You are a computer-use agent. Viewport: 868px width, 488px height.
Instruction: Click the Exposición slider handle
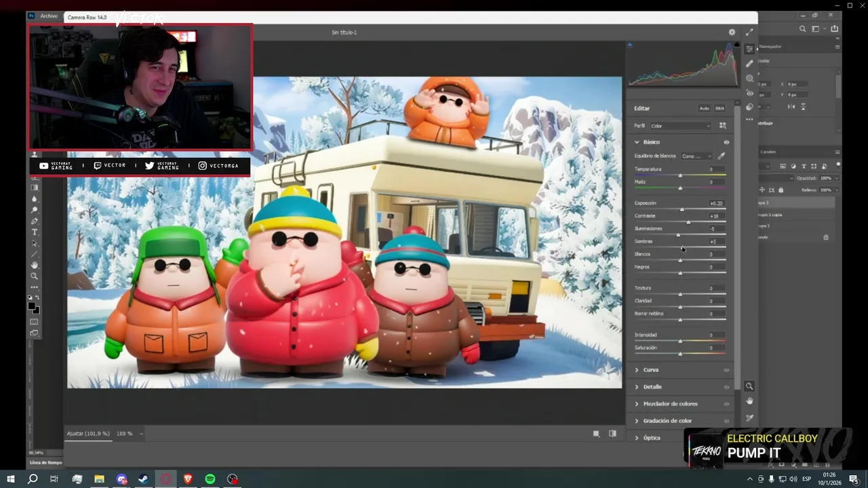pyautogui.click(x=682, y=209)
